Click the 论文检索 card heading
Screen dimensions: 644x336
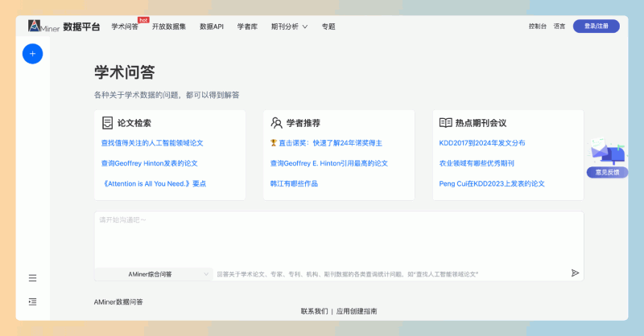pyautogui.click(x=134, y=123)
